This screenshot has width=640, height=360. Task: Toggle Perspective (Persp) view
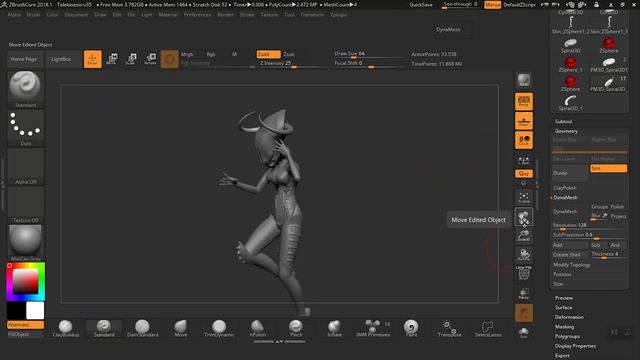pyautogui.click(x=524, y=102)
